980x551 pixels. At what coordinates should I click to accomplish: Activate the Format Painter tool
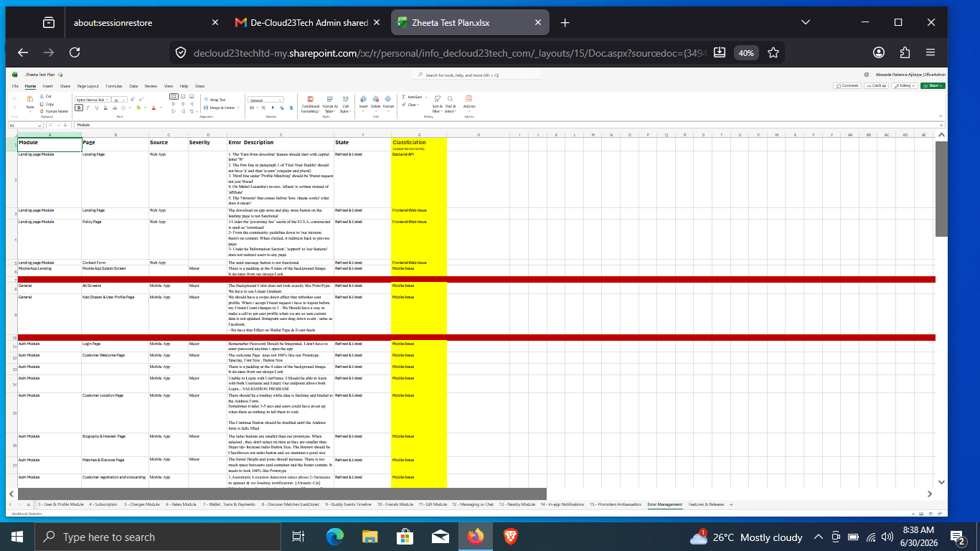[x=55, y=111]
